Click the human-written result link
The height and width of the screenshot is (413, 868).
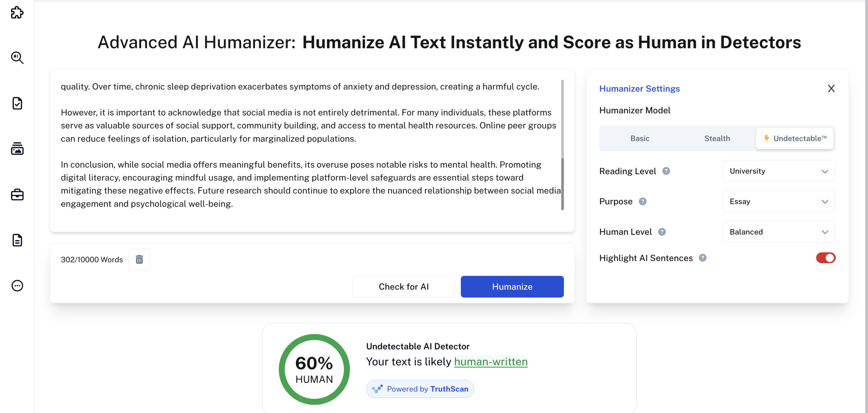pyautogui.click(x=491, y=362)
